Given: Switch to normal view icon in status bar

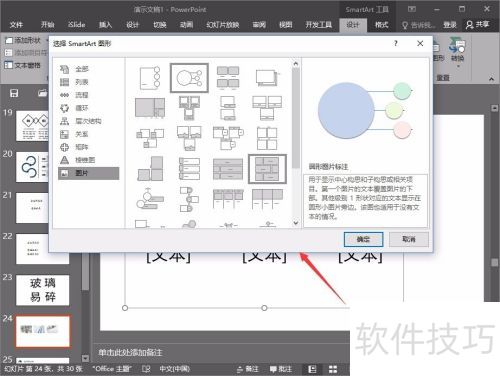Looking at the screenshot, I should point(312,369).
